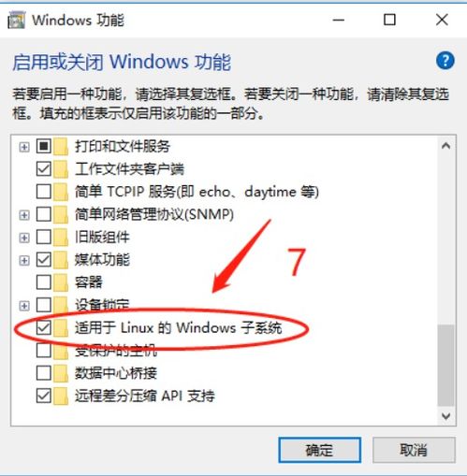Click the scrollbar up arrow in feature list
Image resolution: width=467 pixels, height=476 pixels.
pyautogui.click(x=446, y=146)
